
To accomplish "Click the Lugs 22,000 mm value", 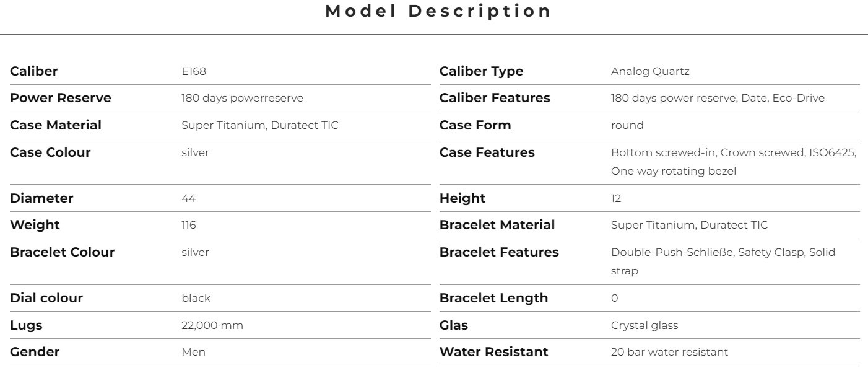I will 212,325.
